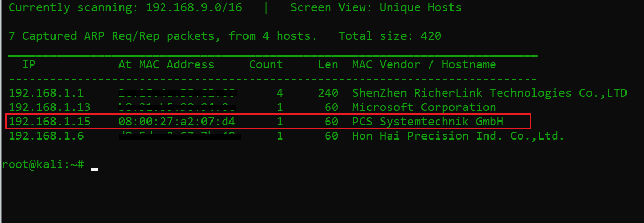
Task: Click the Len column header
Action: coord(328,65)
